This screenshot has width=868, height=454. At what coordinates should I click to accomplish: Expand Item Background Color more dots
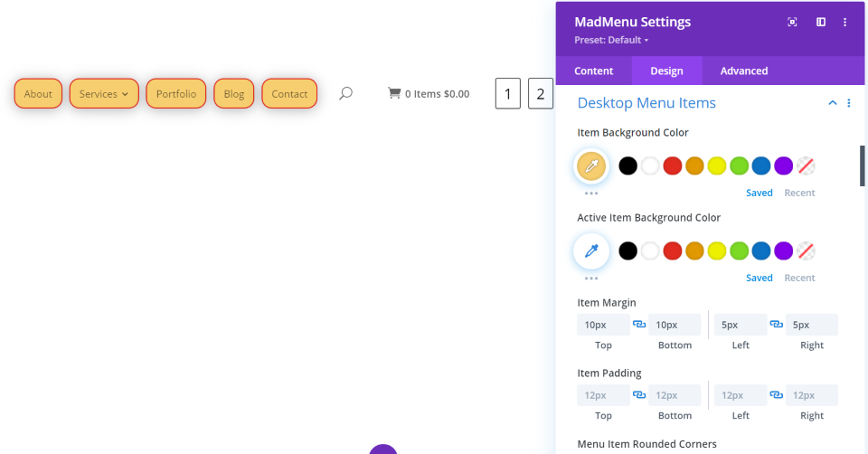[x=591, y=194]
